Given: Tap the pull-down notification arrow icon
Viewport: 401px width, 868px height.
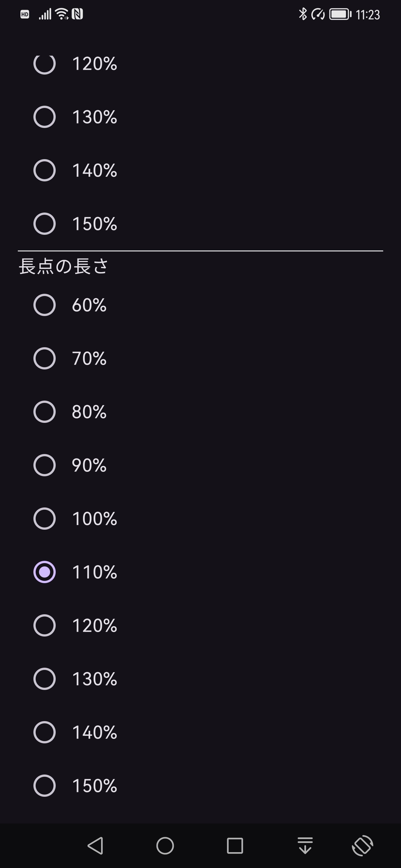Looking at the screenshot, I should (305, 846).
